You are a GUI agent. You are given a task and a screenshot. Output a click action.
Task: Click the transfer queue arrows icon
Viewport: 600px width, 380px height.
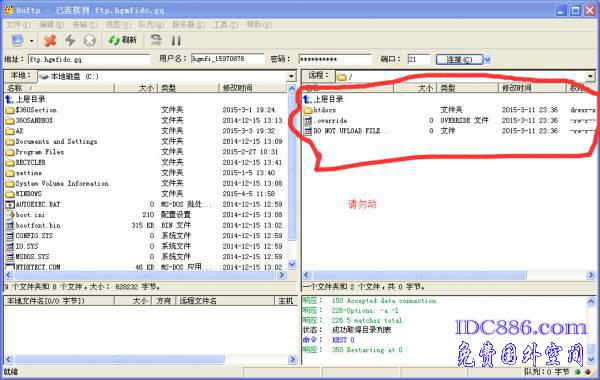156,40
